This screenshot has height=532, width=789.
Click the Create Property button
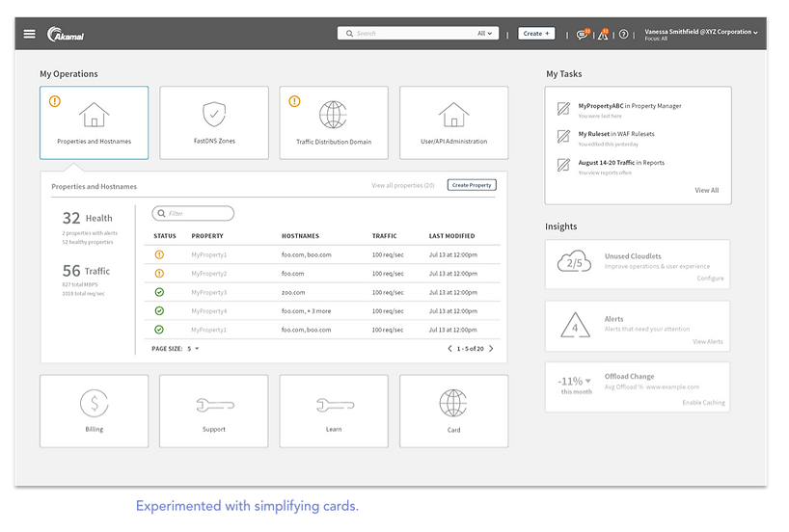[472, 185]
